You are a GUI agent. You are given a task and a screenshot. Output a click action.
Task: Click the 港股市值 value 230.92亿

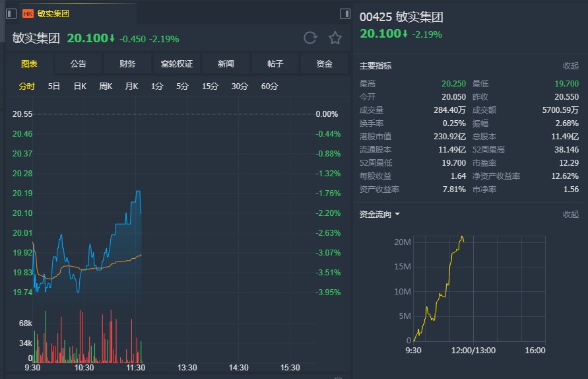tap(450, 136)
